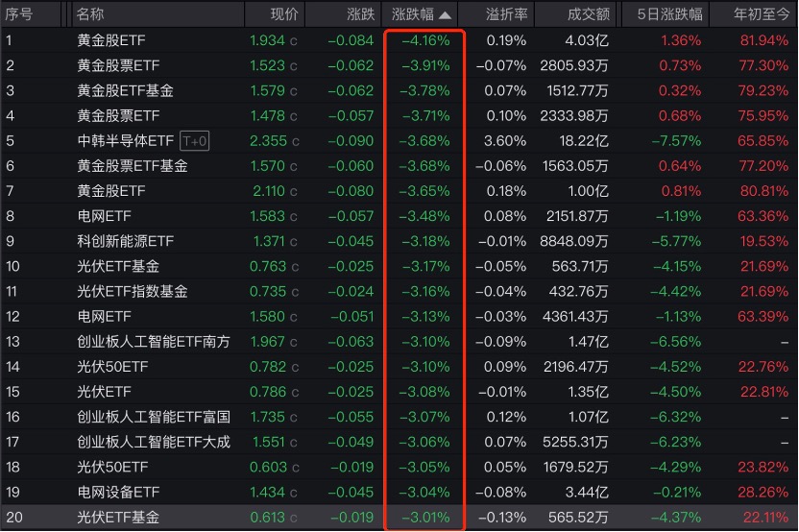Select 电网设备ETF in row 19
This screenshot has width=799, height=532.
coord(119,493)
